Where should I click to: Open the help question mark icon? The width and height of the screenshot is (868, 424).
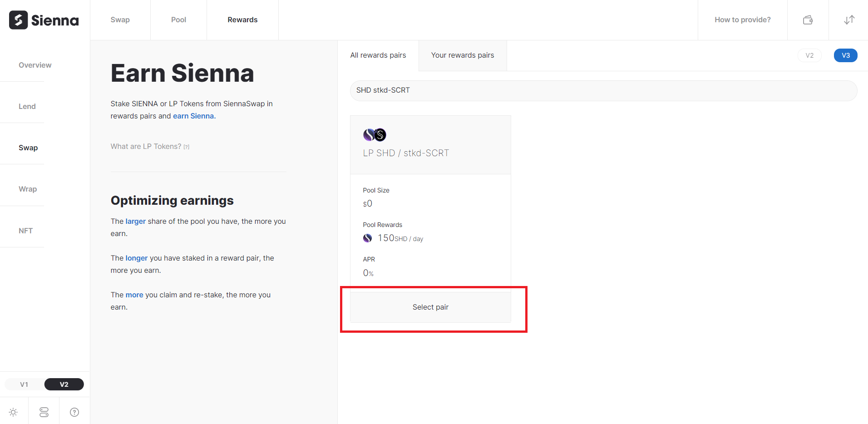pyautogui.click(x=74, y=412)
